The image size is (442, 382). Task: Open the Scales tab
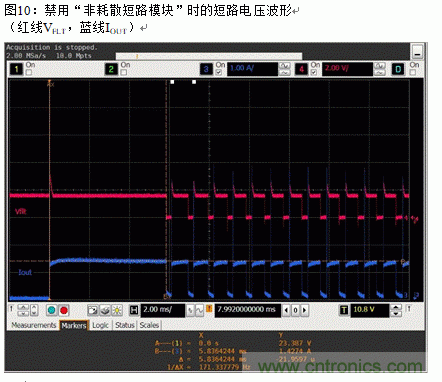[149, 325]
